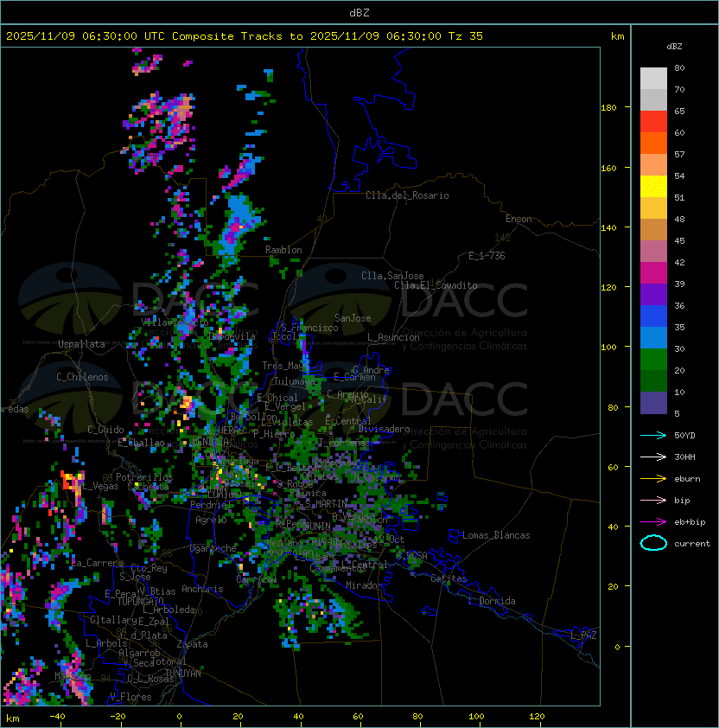Click the Tulumaya place label

pyautogui.click(x=295, y=381)
